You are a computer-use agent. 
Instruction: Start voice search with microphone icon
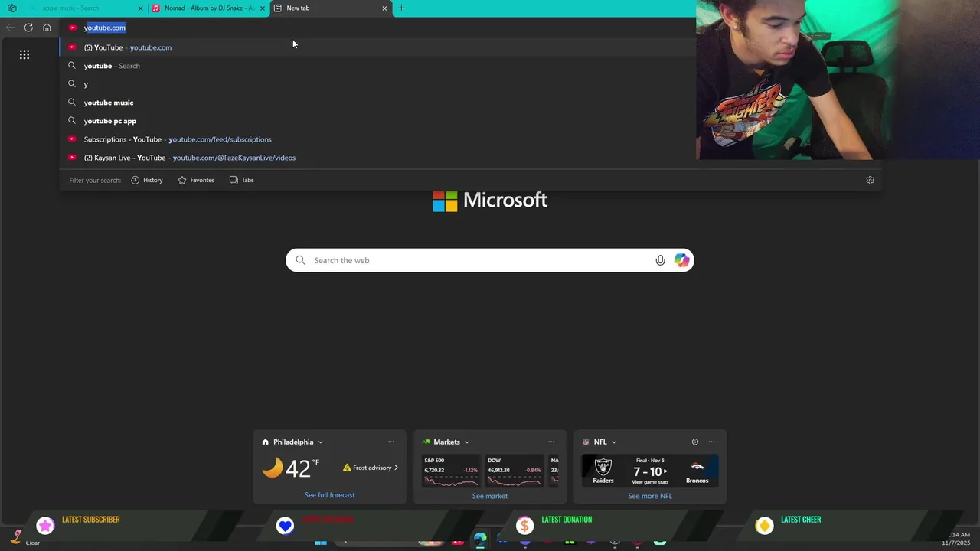click(660, 260)
